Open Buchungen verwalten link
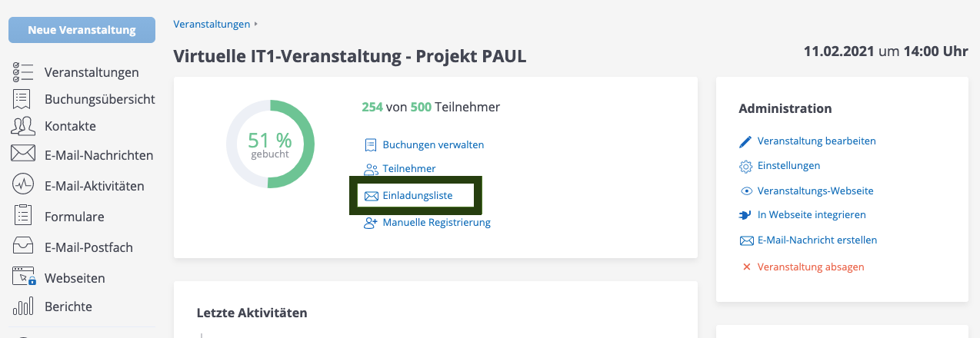This screenshot has height=338, width=980. pos(433,144)
